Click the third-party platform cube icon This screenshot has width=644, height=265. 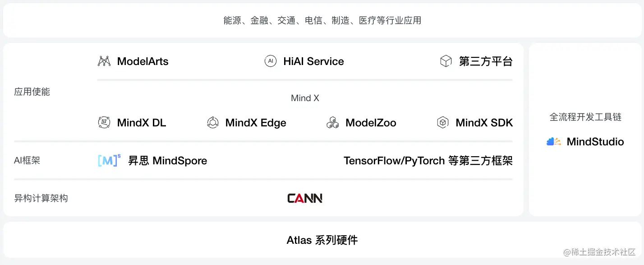446,61
